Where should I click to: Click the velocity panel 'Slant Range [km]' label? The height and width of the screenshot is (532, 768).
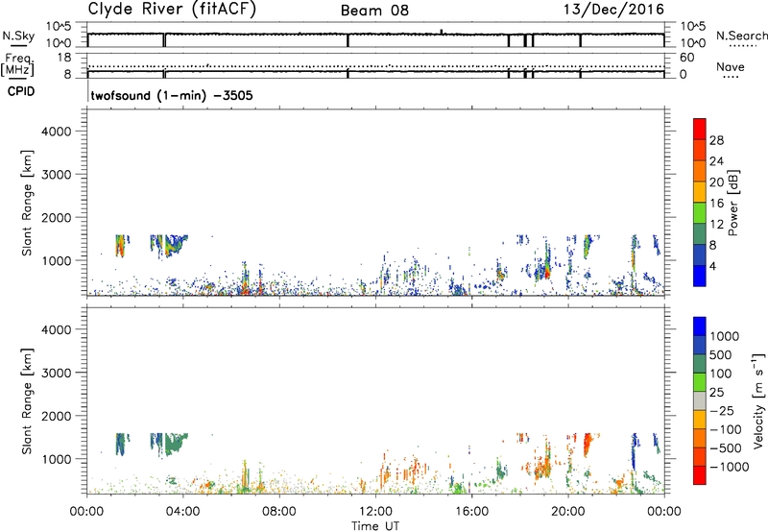pos(27,401)
